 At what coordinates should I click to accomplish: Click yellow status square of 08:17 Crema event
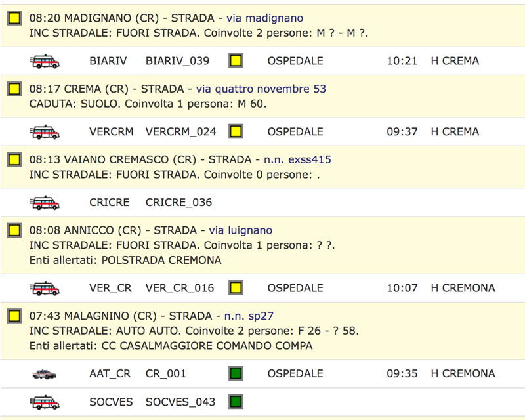click(x=14, y=89)
